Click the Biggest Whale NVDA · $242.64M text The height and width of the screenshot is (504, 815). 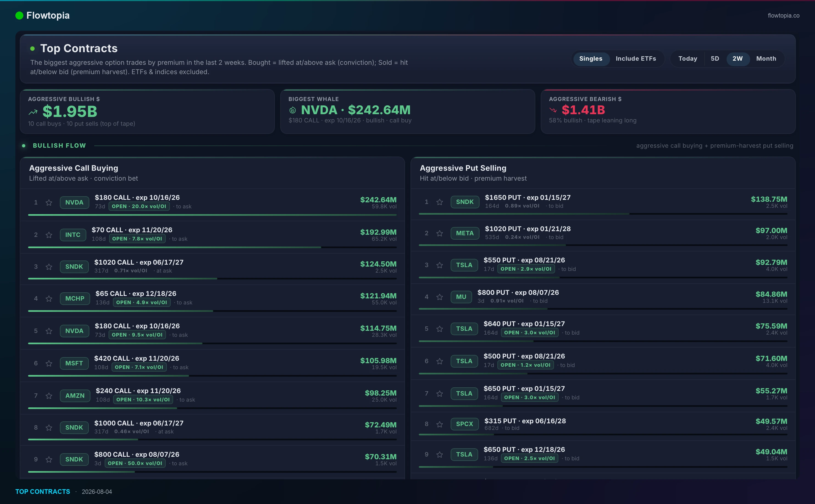(x=356, y=110)
